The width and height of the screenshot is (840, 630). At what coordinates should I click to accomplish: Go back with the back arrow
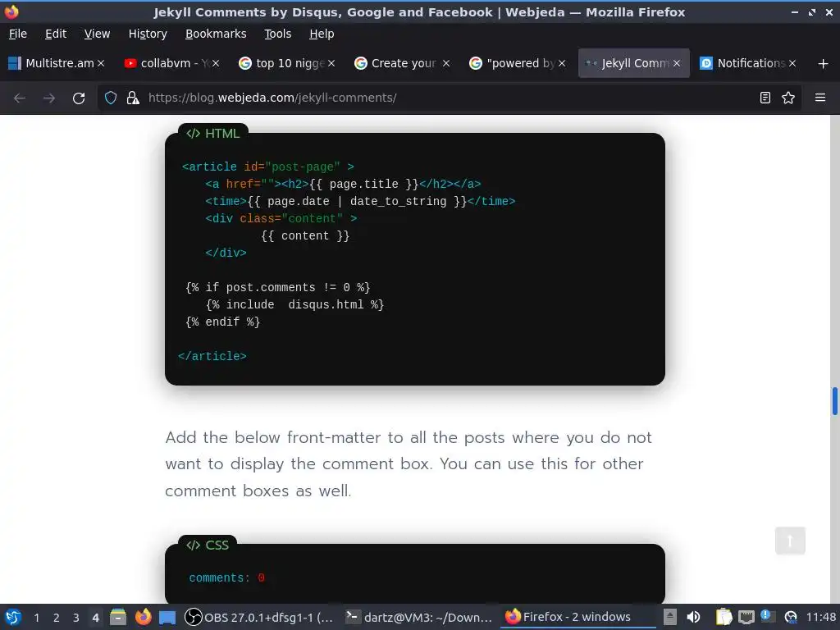20,98
